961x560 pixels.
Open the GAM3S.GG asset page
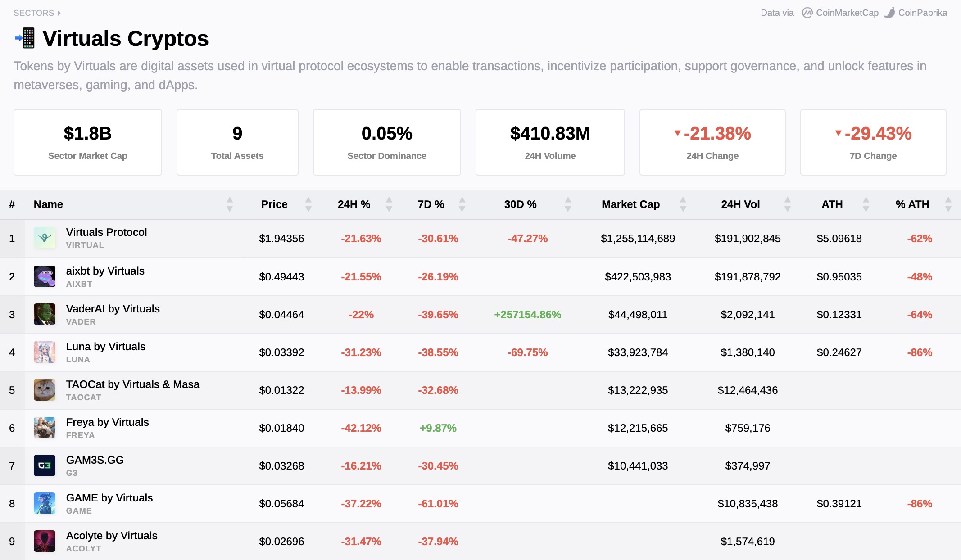tap(95, 460)
